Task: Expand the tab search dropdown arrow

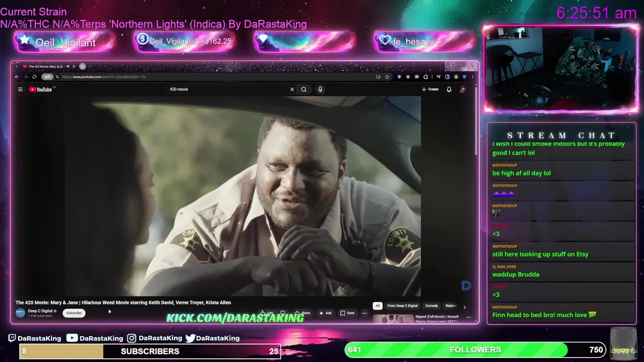Action: click(16, 66)
